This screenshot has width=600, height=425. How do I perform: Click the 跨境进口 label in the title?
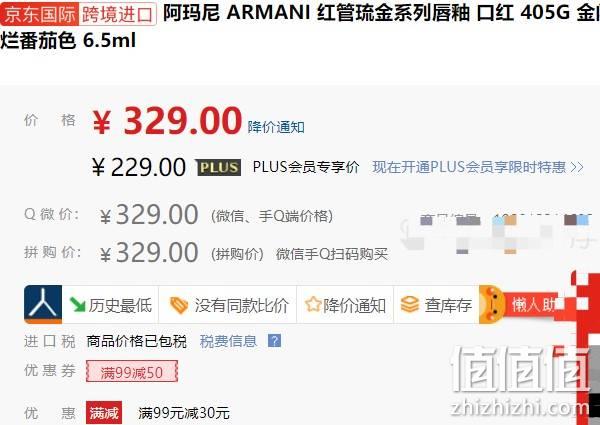coord(118,14)
